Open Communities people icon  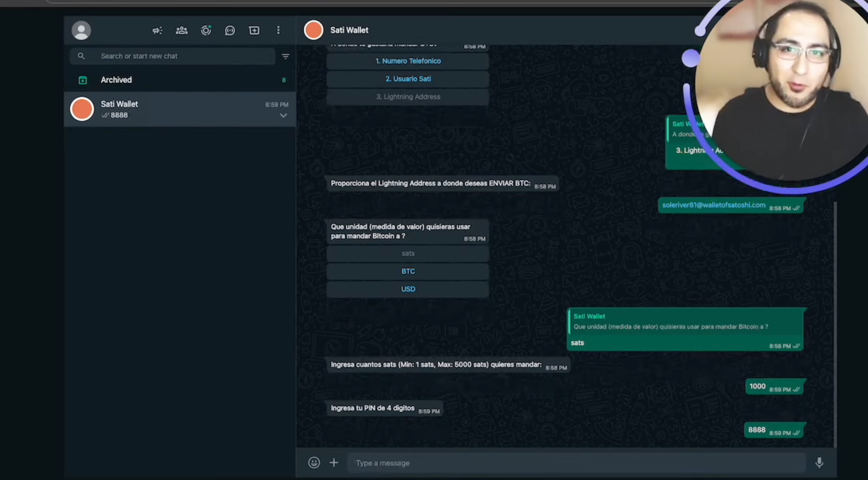tap(182, 31)
